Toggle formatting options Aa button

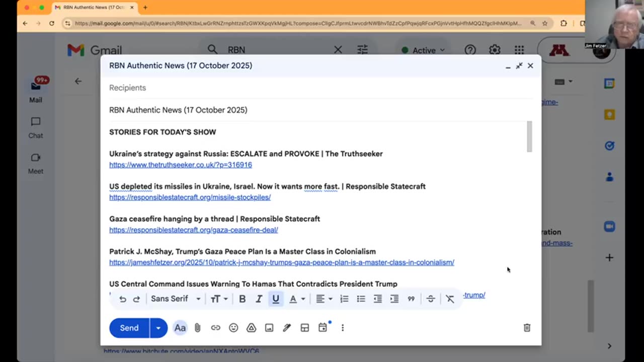click(180, 328)
